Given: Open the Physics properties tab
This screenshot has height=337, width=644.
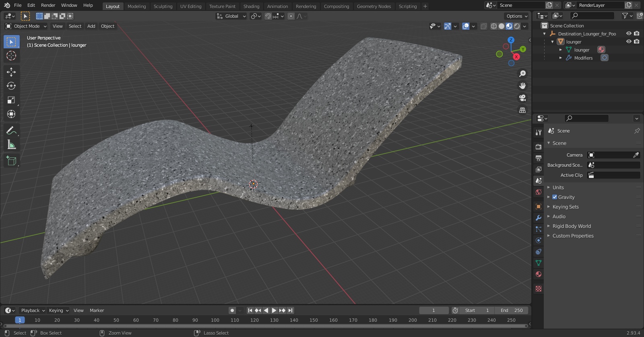Looking at the screenshot, I should tap(539, 240).
